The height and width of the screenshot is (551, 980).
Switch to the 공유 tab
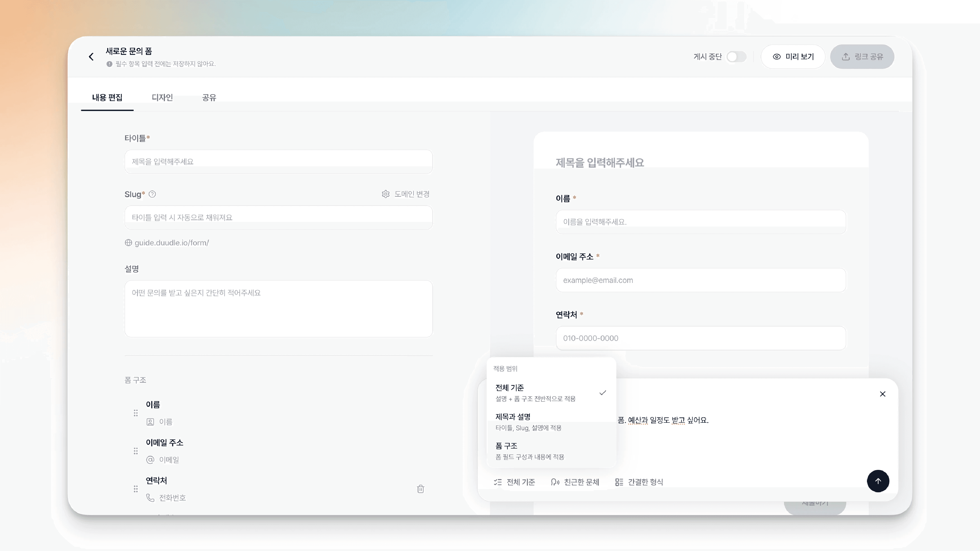point(209,98)
